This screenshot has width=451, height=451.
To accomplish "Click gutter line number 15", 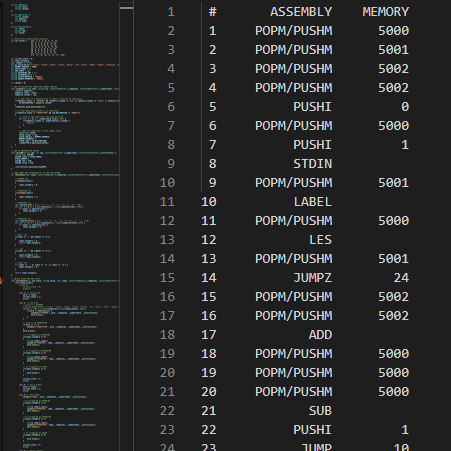I will pos(167,278).
